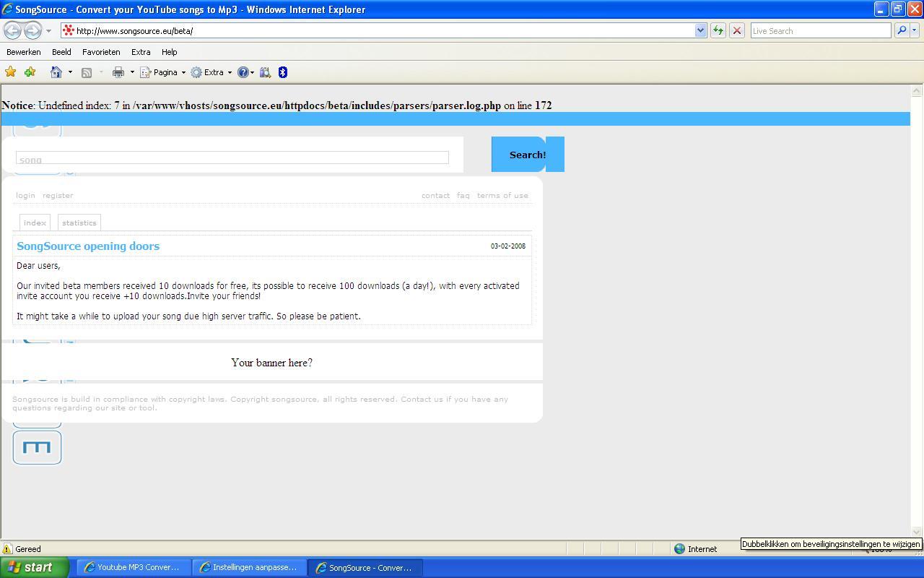Open the Extra gear toolbar menu
This screenshot has height=578, width=924.
click(x=211, y=72)
